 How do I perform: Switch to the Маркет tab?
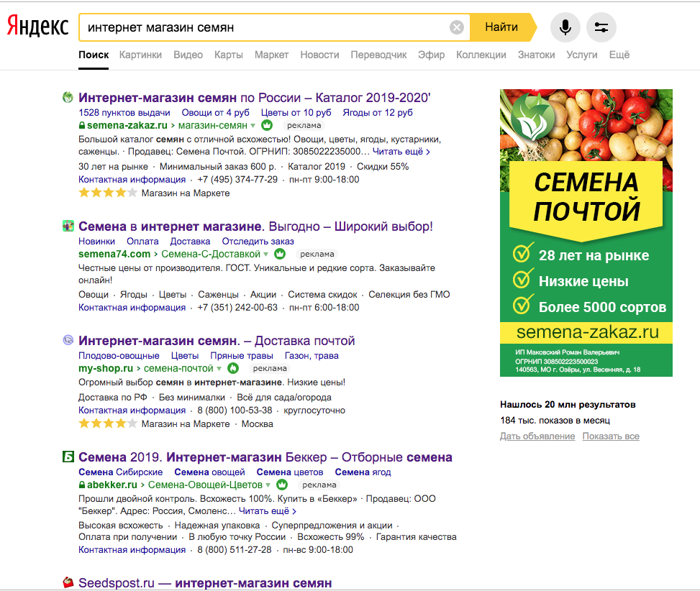[x=271, y=55]
